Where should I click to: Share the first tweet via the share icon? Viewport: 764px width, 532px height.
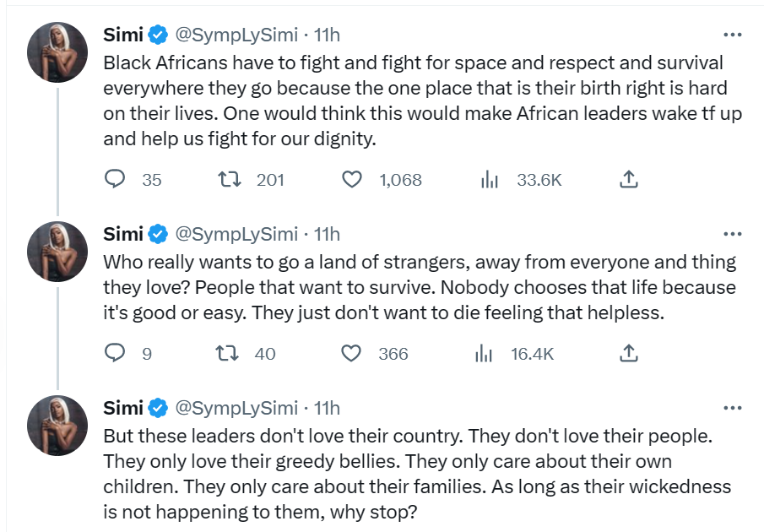[x=628, y=179]
